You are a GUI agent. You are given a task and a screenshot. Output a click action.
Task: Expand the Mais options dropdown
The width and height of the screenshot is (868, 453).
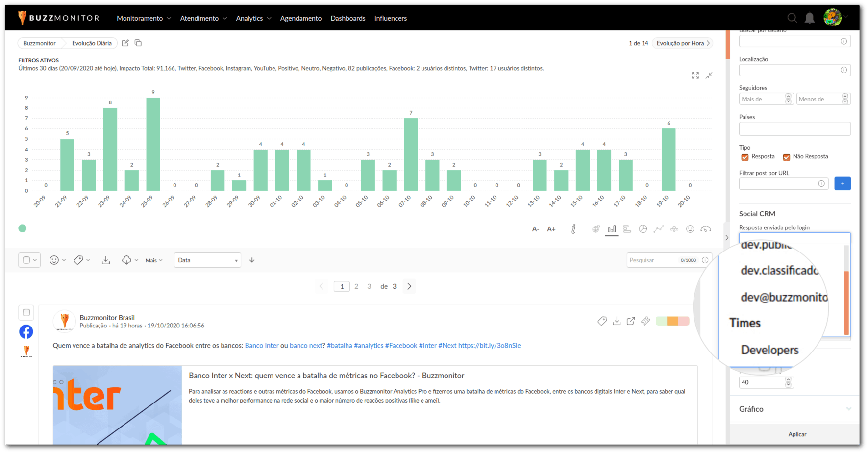pyautogui.click(x=154, y=260)
